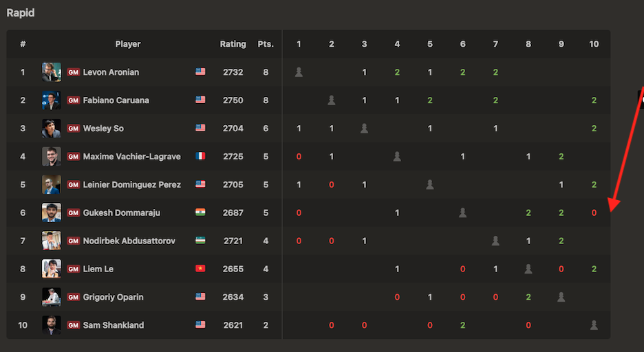Viewport: 644px width, 352px height.
Task: Click the Player column header
Action: [128, 44]
